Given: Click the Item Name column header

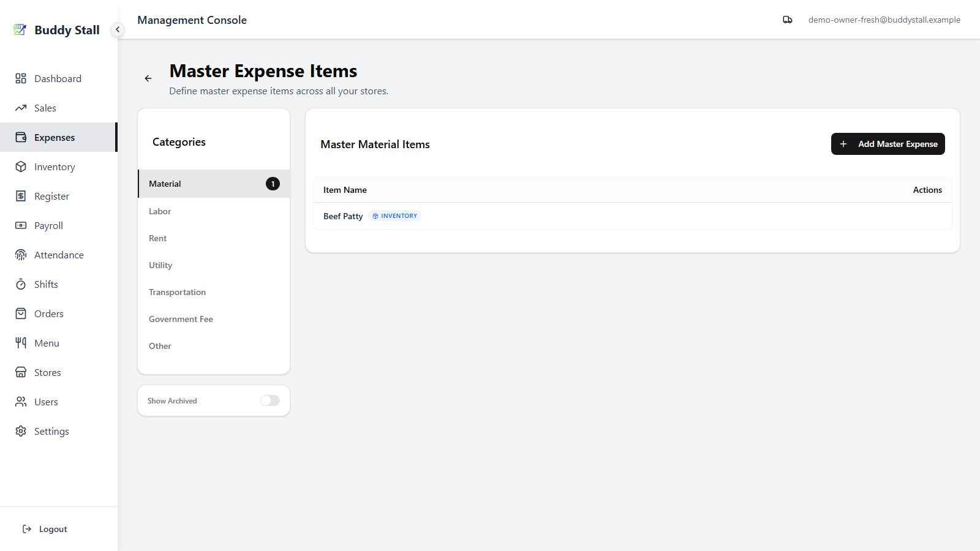Looking at the screenshot, I should (345, 190).
